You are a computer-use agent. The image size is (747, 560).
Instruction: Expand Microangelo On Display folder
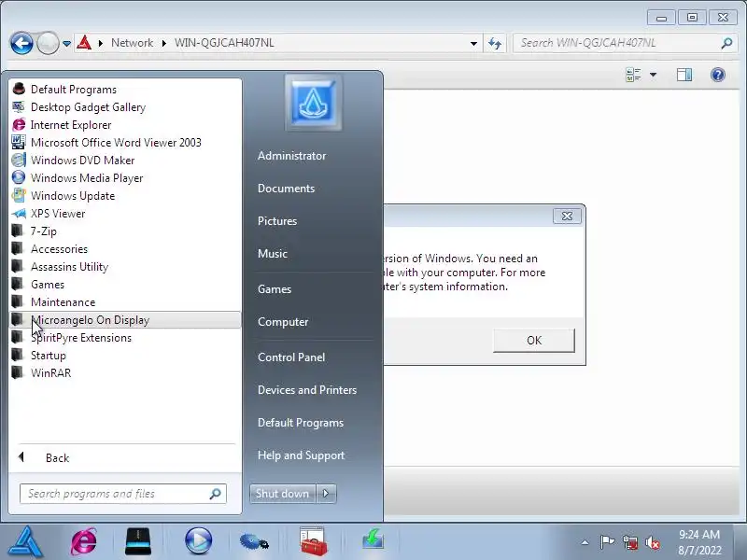pyautogui.click(x=125, y=320)
